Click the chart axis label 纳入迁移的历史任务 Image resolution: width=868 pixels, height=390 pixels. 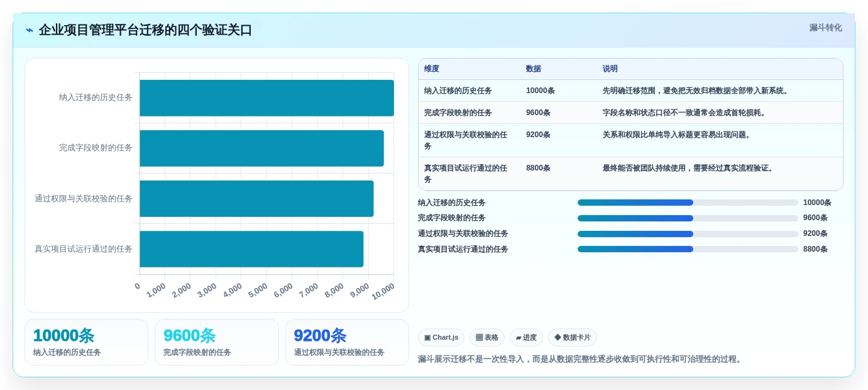(96, 97)
